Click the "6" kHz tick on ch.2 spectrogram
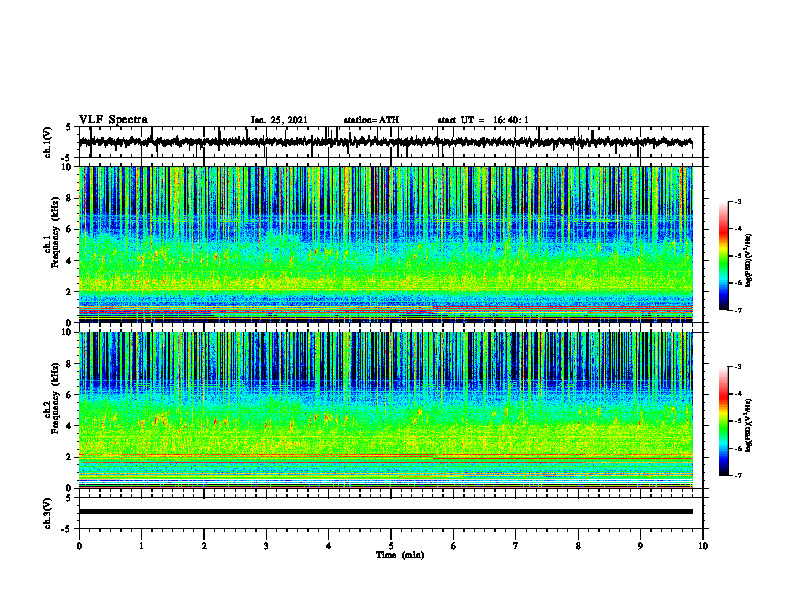 point(71,395)
